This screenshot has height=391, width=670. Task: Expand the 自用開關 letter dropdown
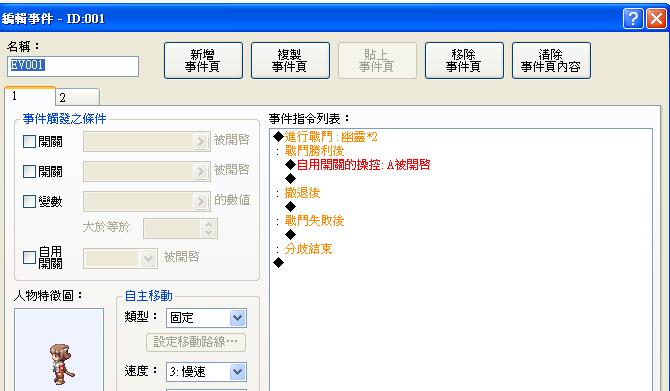(148, 259)
